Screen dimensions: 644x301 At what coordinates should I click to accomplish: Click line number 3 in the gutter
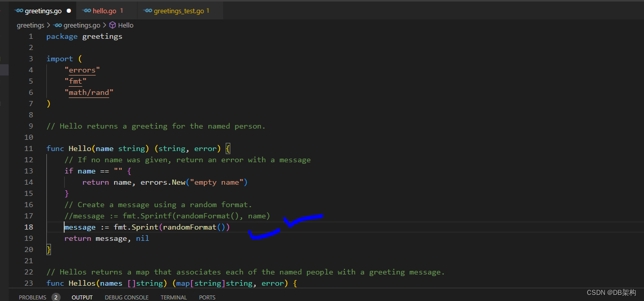(x=31, y=59)
